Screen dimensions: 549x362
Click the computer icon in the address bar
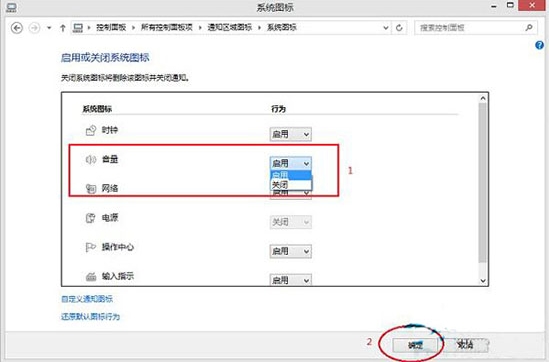tap(77, 28)
